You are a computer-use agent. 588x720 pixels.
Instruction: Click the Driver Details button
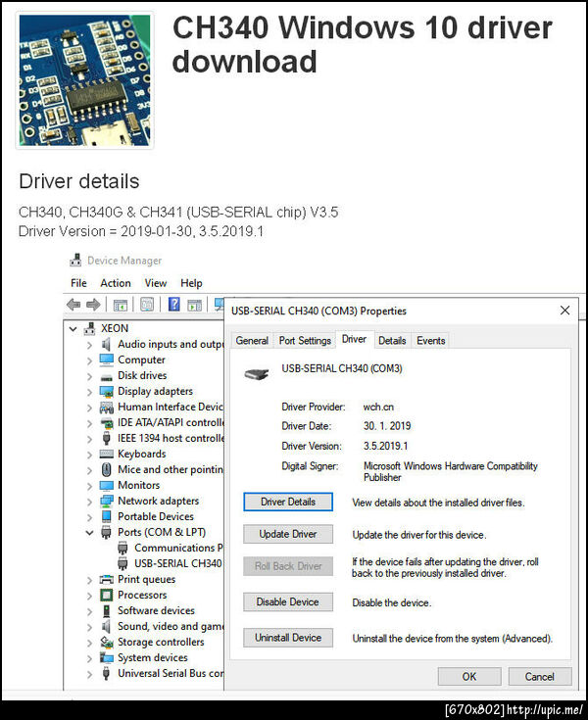tap(288, 502)
